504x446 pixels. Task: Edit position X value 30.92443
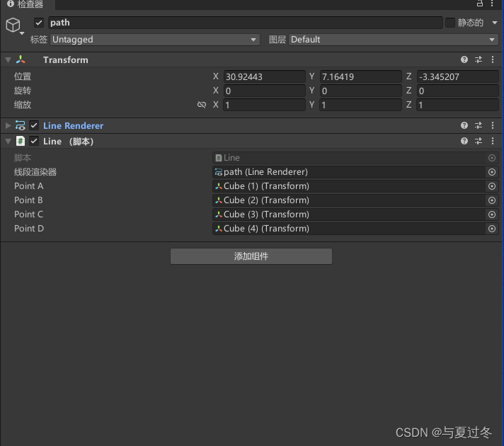(x=264, y=77)
